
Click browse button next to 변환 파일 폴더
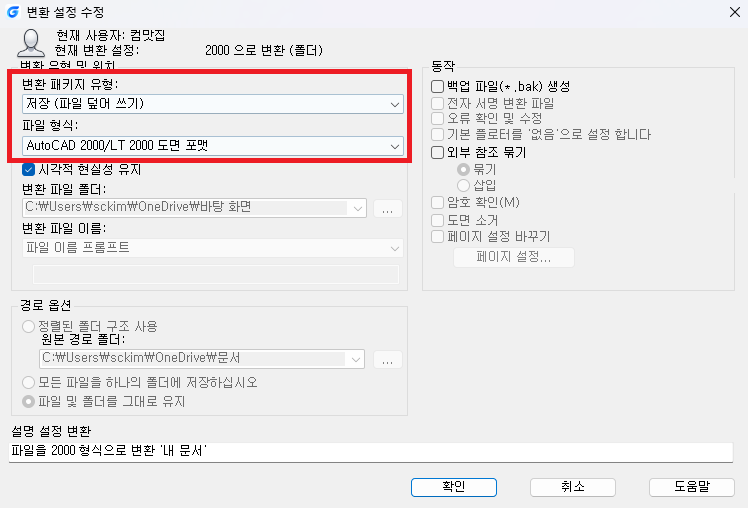pos(387,208)
